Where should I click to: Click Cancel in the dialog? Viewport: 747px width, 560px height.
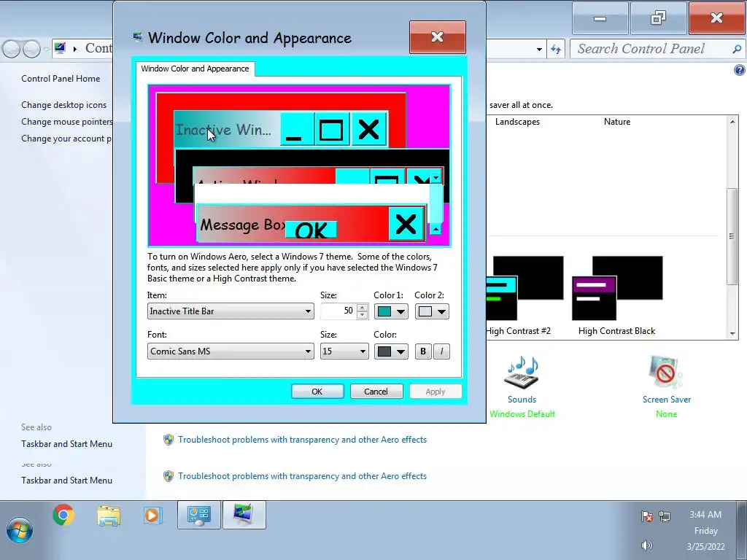(x=376, y=392)
